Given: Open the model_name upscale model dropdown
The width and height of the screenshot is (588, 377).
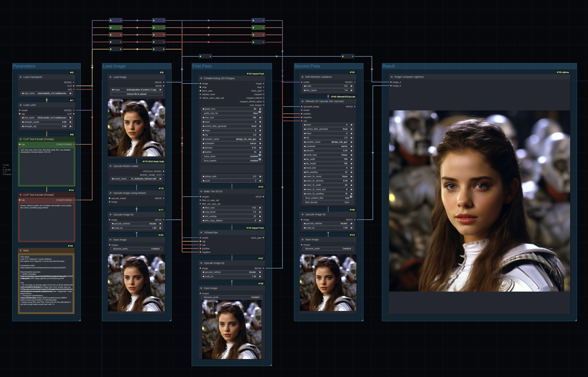Looking at the screenshot, I should (x=136, y=179).
